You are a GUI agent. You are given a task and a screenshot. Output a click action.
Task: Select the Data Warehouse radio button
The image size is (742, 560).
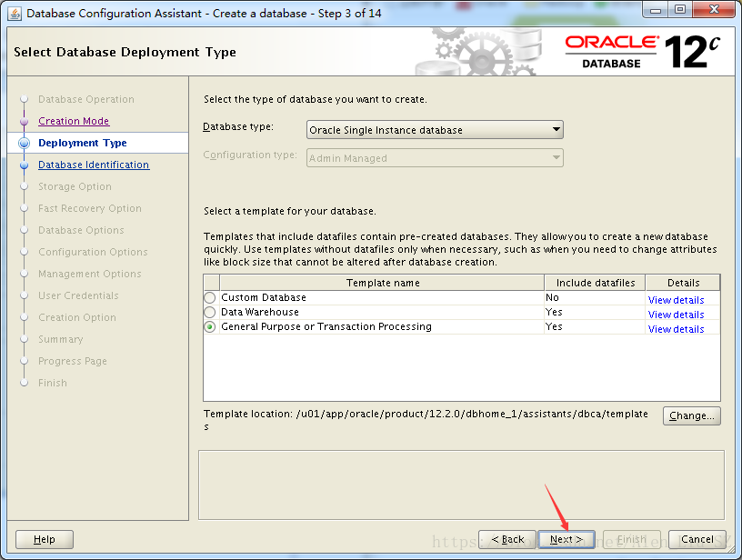[210, 312]
